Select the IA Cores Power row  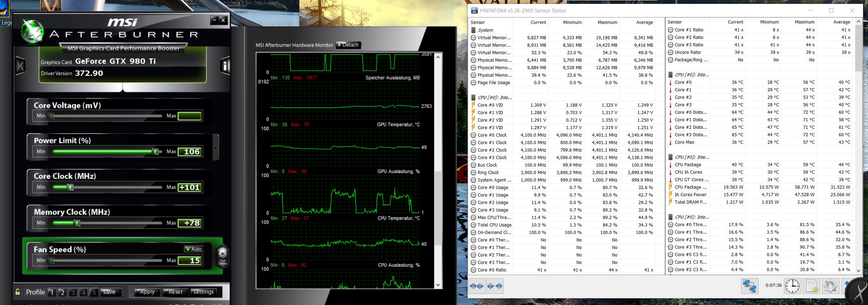(x=760, y=194)
